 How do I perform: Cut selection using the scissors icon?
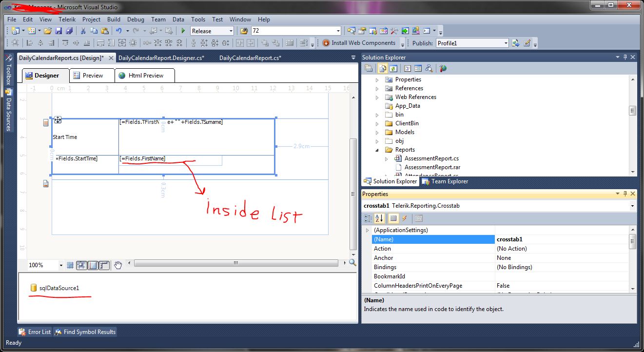[83, 31]
